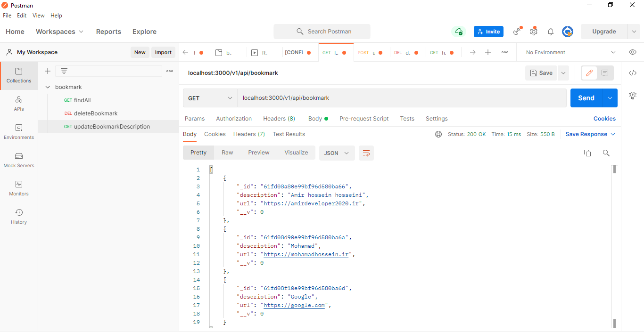Open the JSON format dropdown
This screenshot has width=644, height=332.
pyautogui.click(x=337, y=153)
